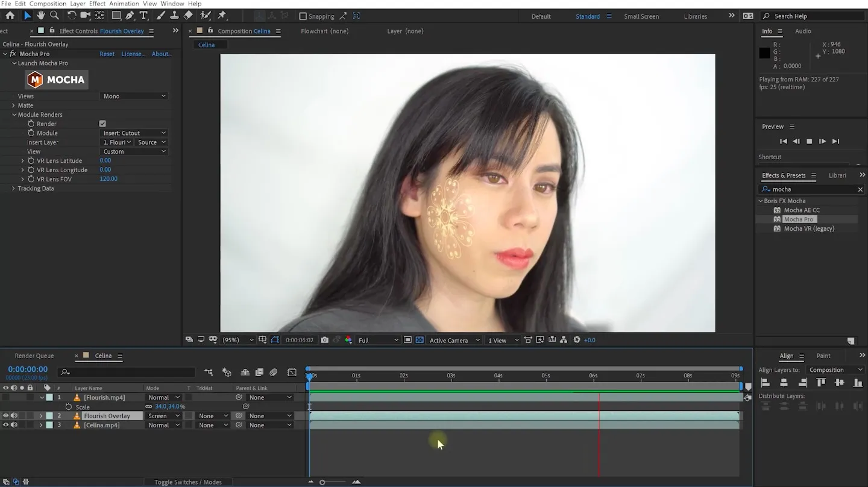Select the Unified Camera tool
The width and height of the screenshot is (868, 487).
pyautogui.click(x=86, y=16)
